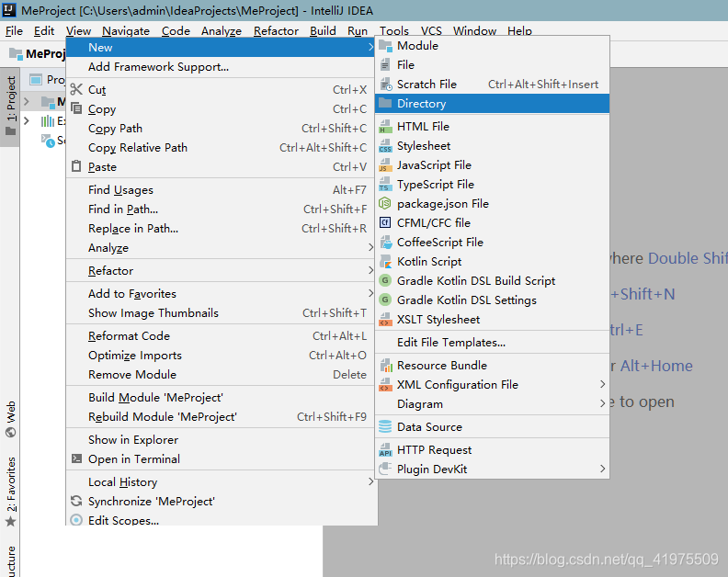
Task: Open the File menu
Action: 14,31
